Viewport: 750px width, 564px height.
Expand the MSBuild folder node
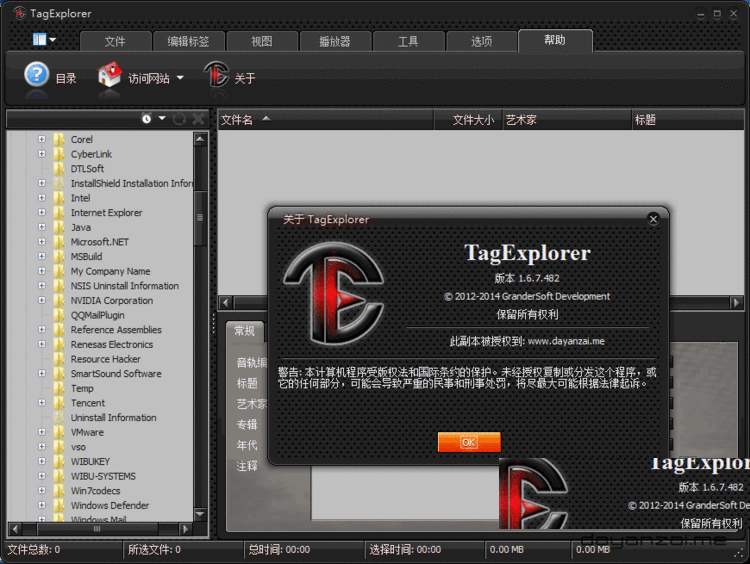42,256
